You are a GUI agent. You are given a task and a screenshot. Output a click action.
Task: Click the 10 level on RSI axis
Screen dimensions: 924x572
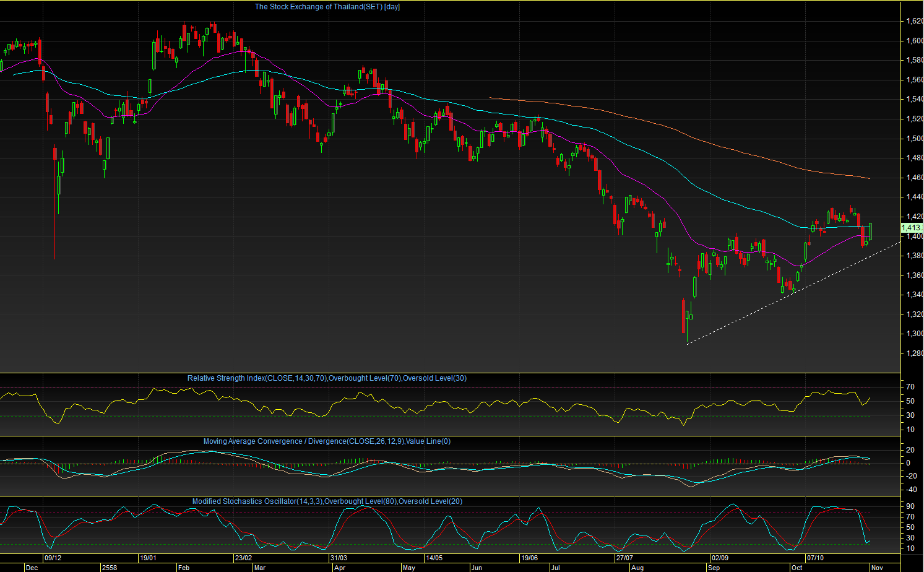(910, 430)
